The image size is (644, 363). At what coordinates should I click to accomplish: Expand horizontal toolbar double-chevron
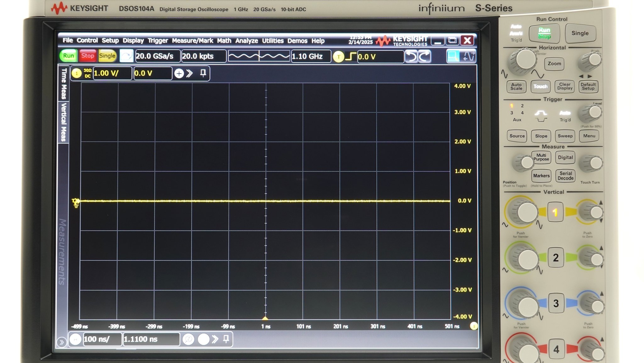215,339
